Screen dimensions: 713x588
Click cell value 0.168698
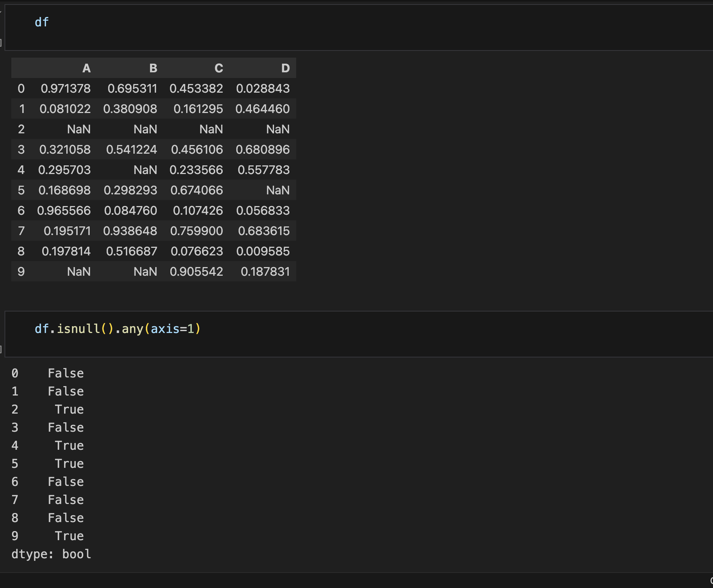64,190
